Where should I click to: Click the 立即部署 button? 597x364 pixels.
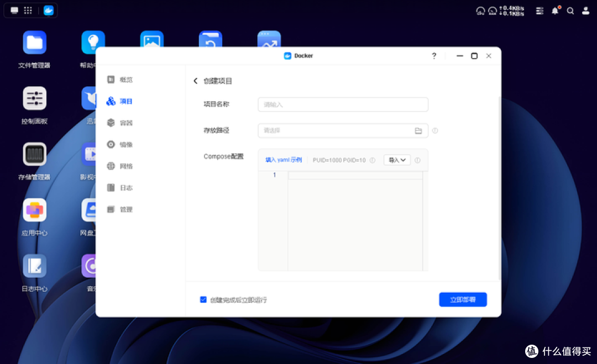[463, 300]
